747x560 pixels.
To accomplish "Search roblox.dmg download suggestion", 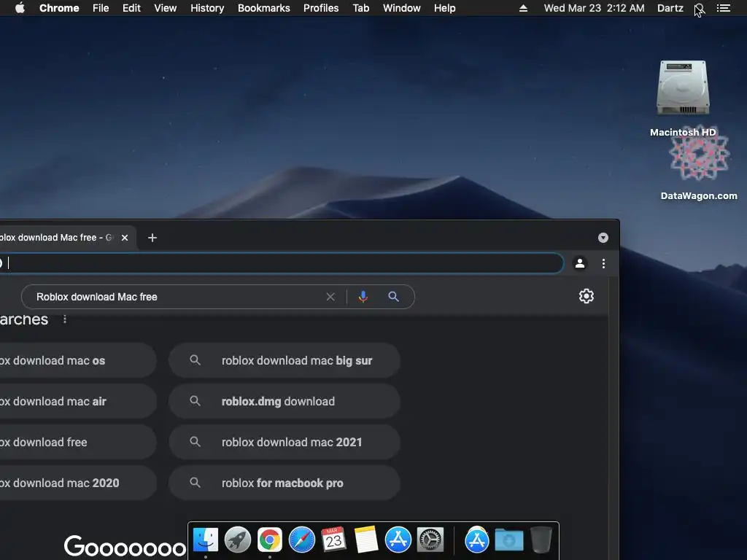I will (285, 402).
